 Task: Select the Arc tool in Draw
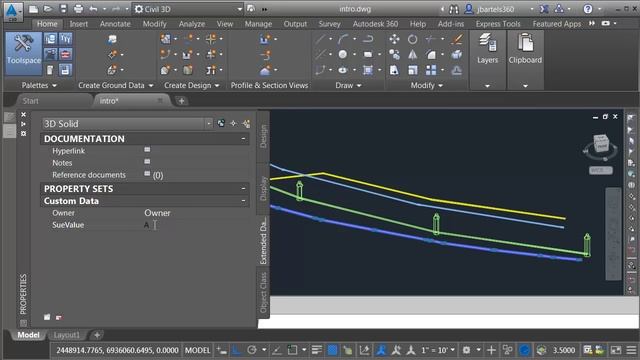[343, 39]
